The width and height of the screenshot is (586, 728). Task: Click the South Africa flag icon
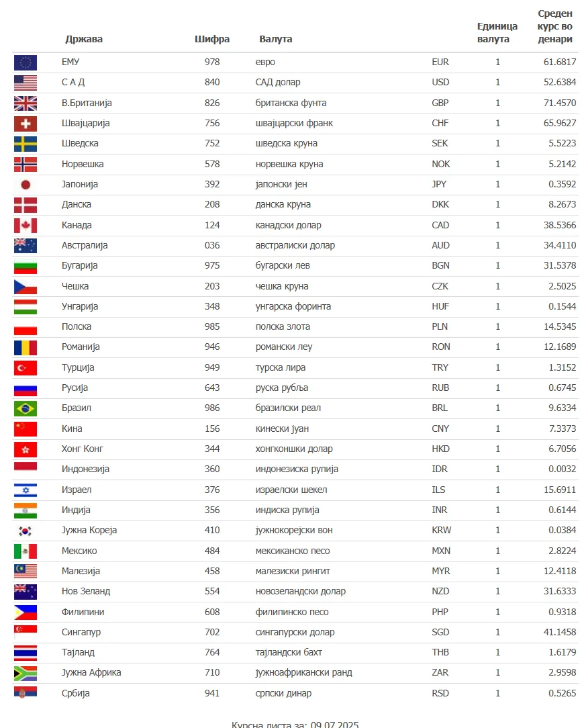click(x=26, y=674)
